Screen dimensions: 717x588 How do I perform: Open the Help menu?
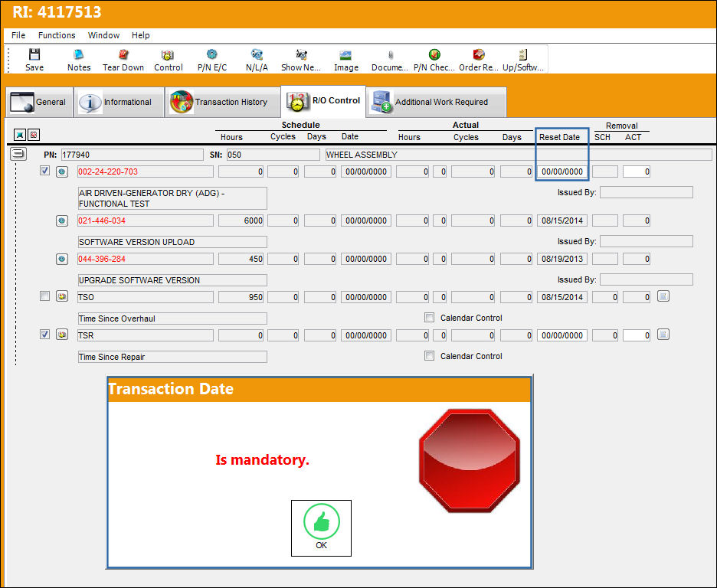pos(140,35)
